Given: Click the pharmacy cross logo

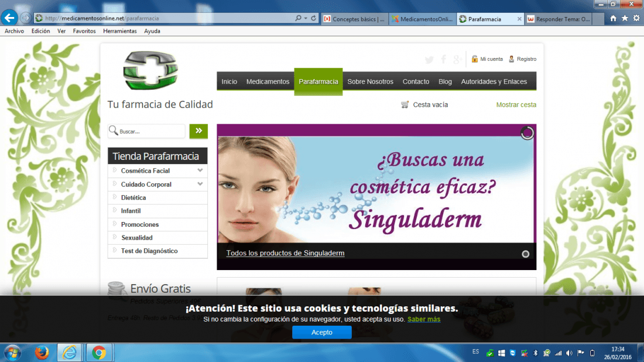Looking at the screenshot, I should (150, 70).
